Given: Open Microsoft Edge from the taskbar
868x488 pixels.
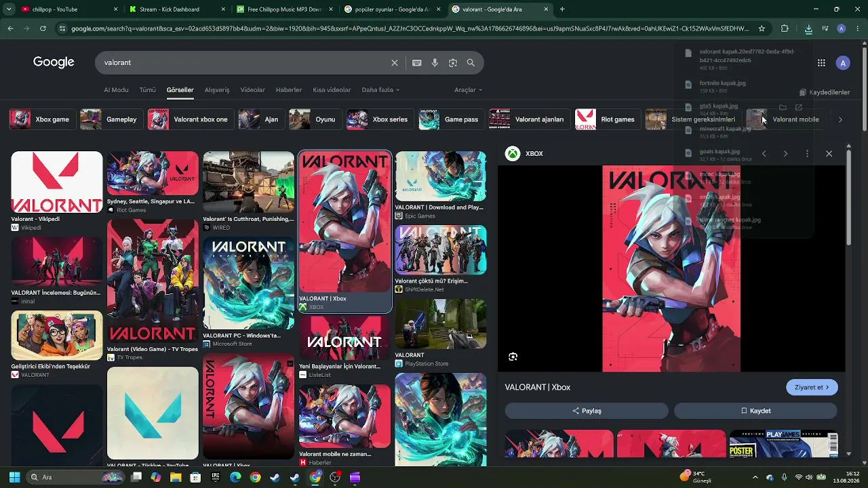Looking at the screenshot, I should click(x=235, y=477).
